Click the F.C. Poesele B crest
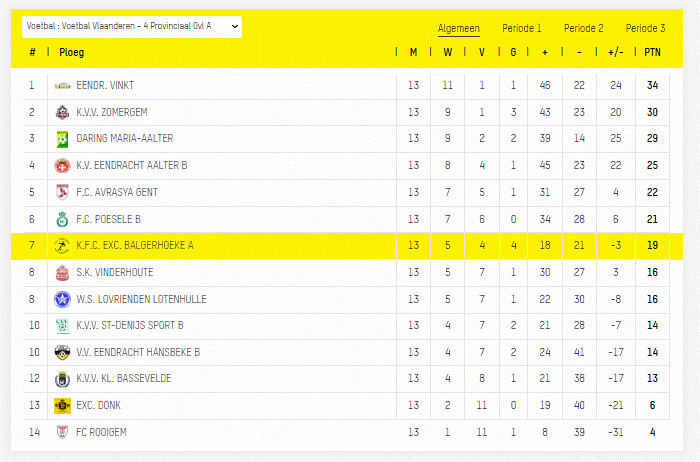Viewport: 700px width, 462px height. (62, 219)
